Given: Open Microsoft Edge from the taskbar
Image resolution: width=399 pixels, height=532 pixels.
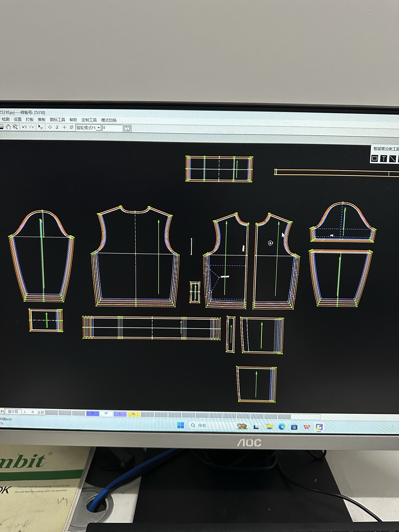Looking at the screenshot, I should tap(282, 426).
